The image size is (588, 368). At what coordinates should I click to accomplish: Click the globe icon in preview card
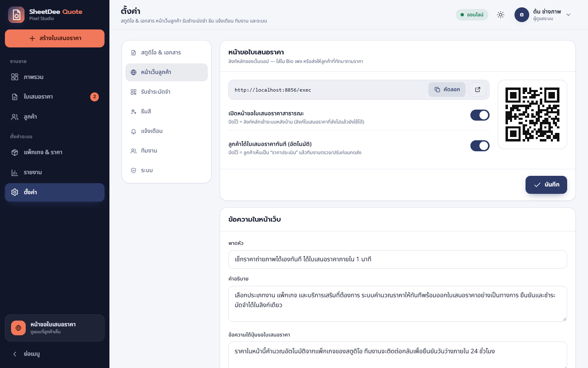pos(18,328)
